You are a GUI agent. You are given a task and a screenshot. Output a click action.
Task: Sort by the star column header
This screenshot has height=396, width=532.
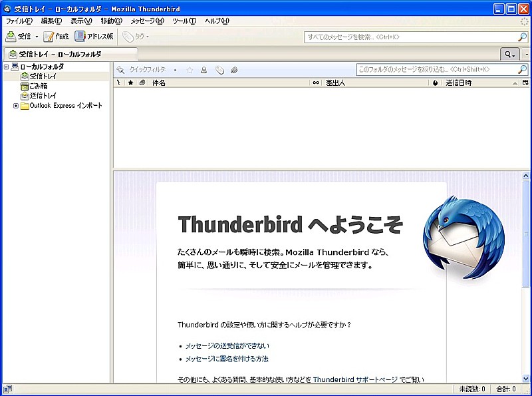tap(130, 83)
